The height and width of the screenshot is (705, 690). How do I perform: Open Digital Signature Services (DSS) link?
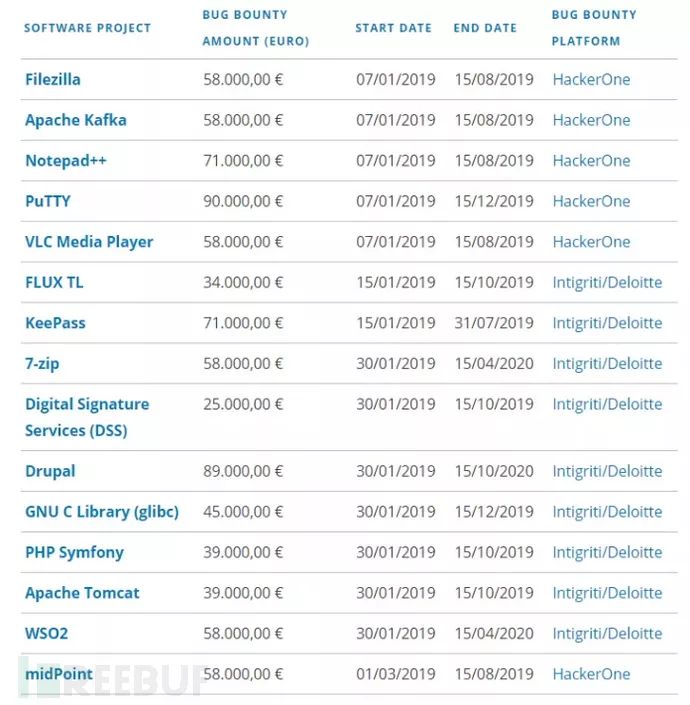coord(87,417)
